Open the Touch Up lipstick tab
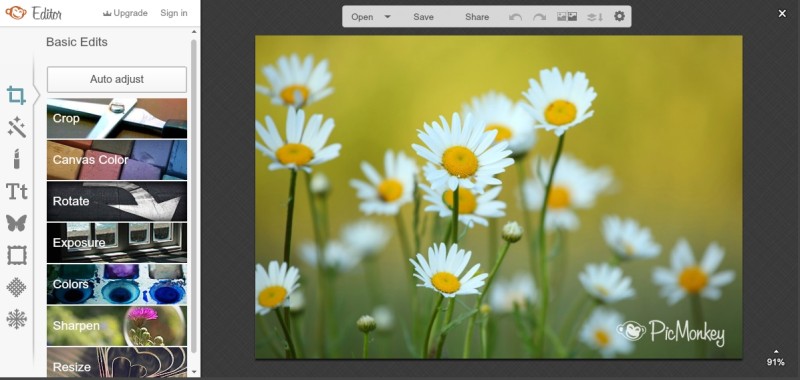Viewport: 800px width, 380px height. 16,159
